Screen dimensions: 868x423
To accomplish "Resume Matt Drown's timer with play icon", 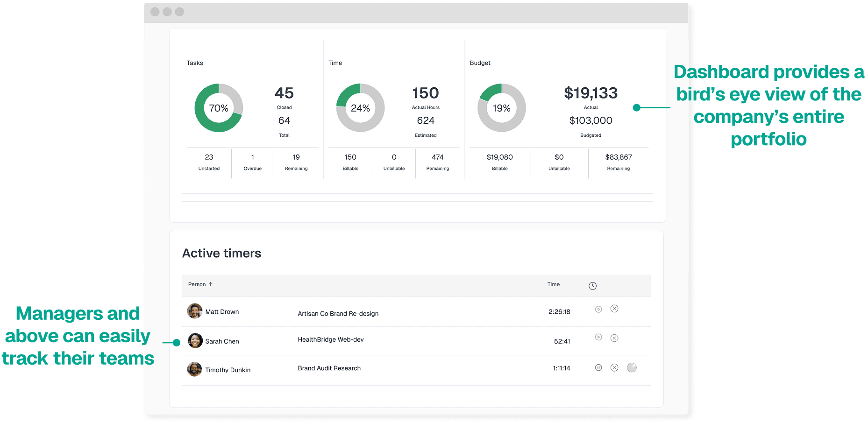I will click(598, 309).
